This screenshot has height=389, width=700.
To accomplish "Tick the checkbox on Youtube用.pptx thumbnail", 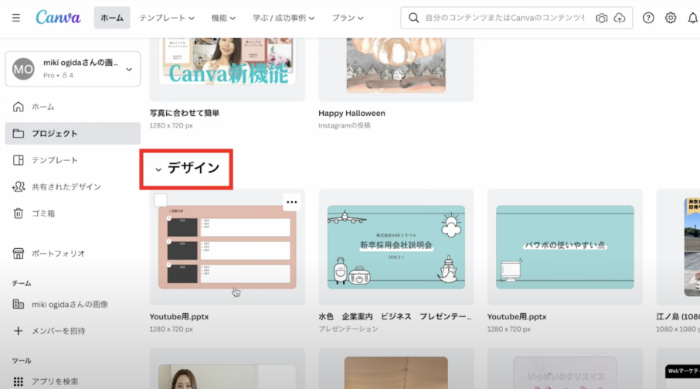I will click(x=161, y=200).
